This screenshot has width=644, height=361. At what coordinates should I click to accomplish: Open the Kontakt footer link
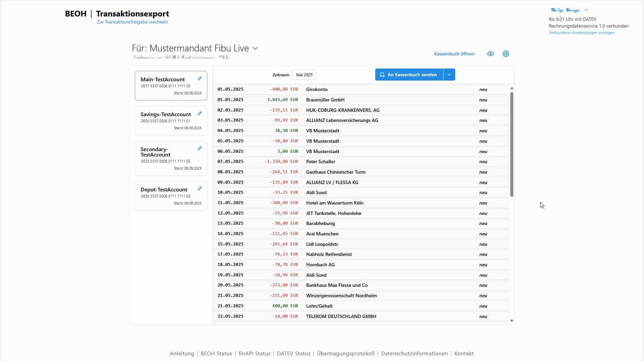[x=464, y=353]
